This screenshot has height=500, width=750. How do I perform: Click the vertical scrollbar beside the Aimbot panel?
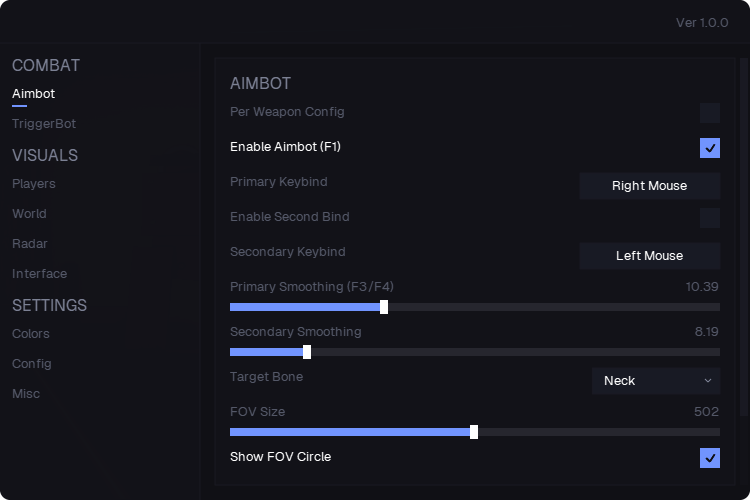coord(744,237)
